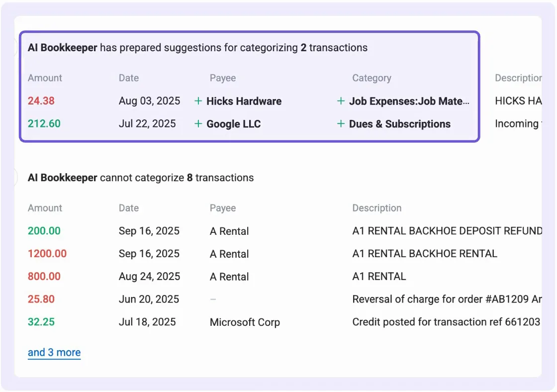Image resolution: width=557 pixels, height=392 pixels.
Task: Open the 'and 3 more' link
Action: (x=54, y=352)
